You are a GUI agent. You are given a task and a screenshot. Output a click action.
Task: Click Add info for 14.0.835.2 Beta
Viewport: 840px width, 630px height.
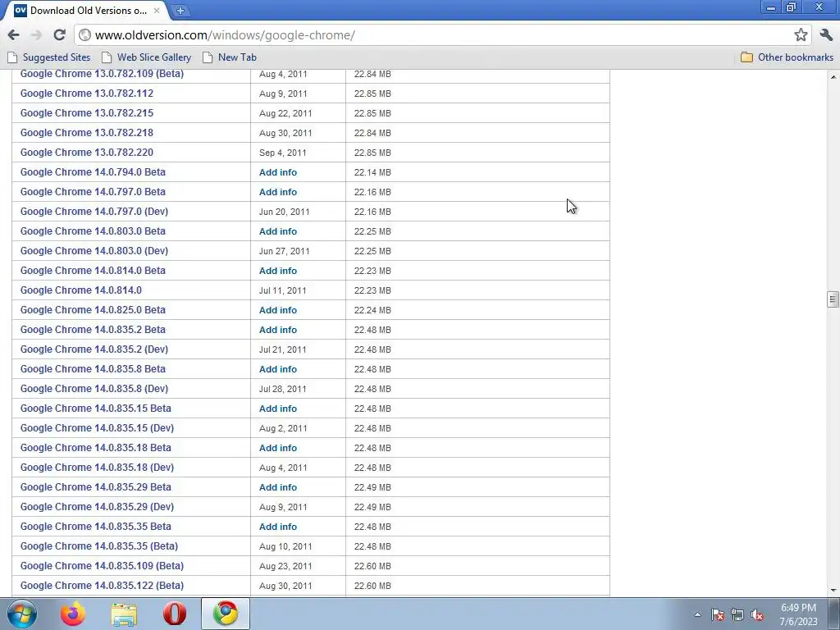pos(278,330)
